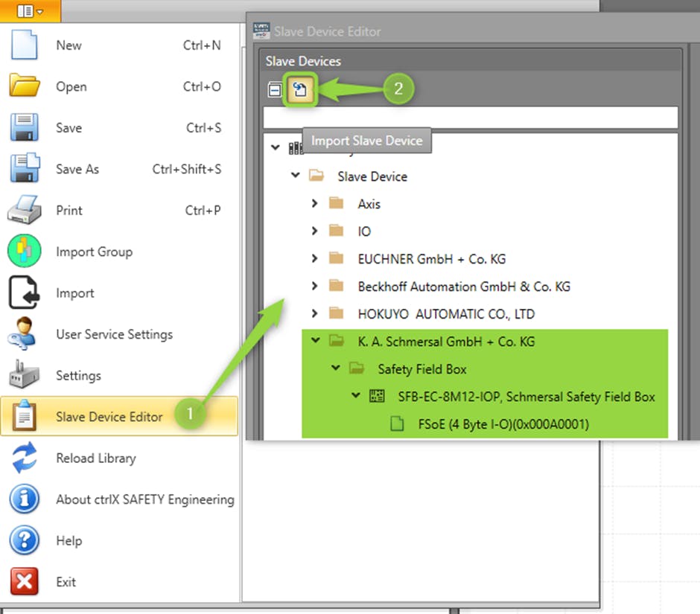Select FSoE (4 Byte I-O) tree entry

(x=503, y=424)
